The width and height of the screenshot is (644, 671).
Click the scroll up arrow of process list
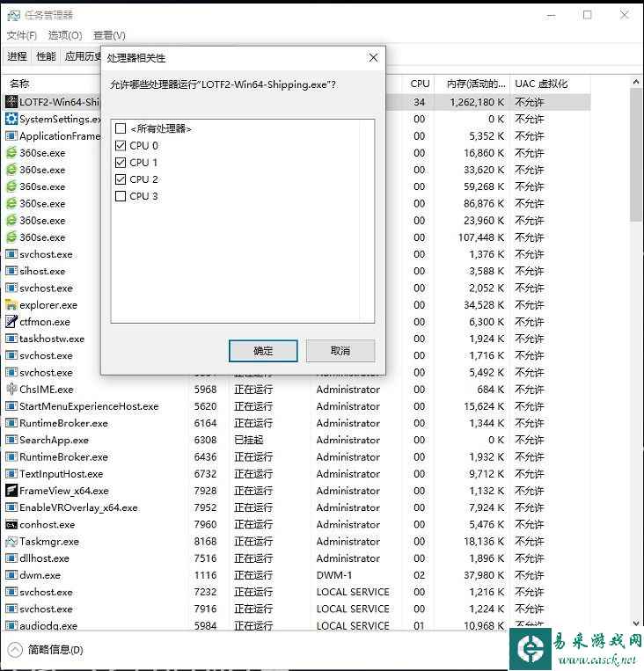(x=636, y=82)
